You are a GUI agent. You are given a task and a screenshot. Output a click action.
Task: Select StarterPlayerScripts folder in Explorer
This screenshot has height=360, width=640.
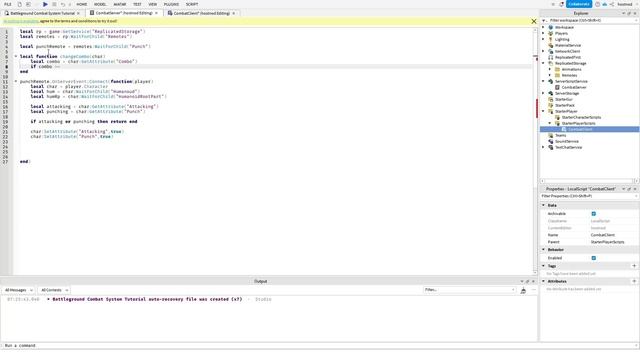click(578, 123)
